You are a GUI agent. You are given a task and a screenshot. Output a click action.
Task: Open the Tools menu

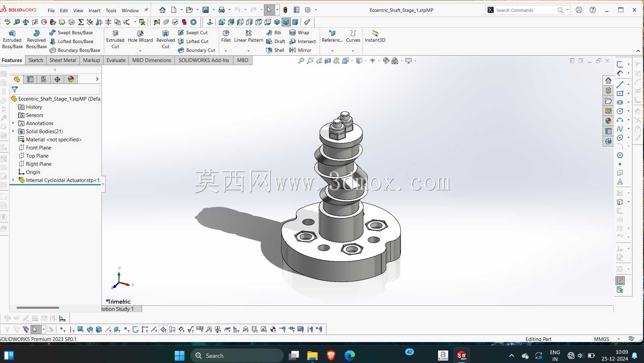(x=111, y=11)
